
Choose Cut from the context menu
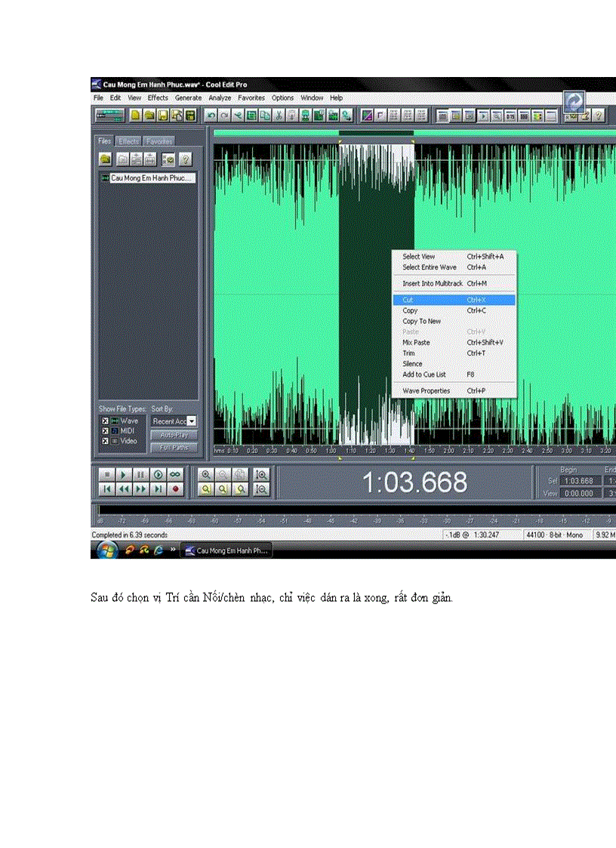point(453,300)
